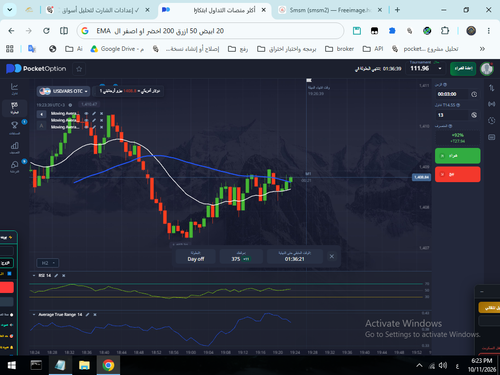Open the chart trading icon in left sidebar
The image size is (500, 375).
pos(14,88)
